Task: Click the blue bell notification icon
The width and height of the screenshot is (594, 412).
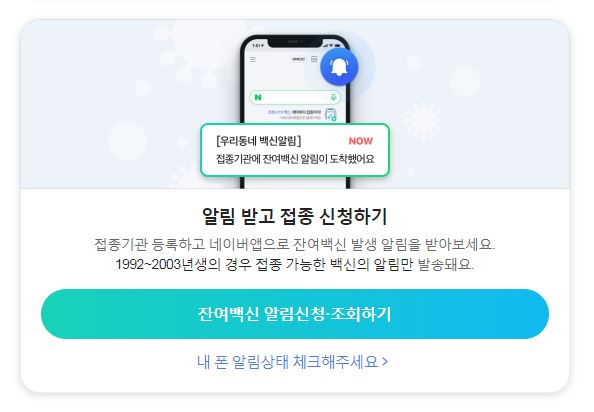Action: [x=339, y=67]
